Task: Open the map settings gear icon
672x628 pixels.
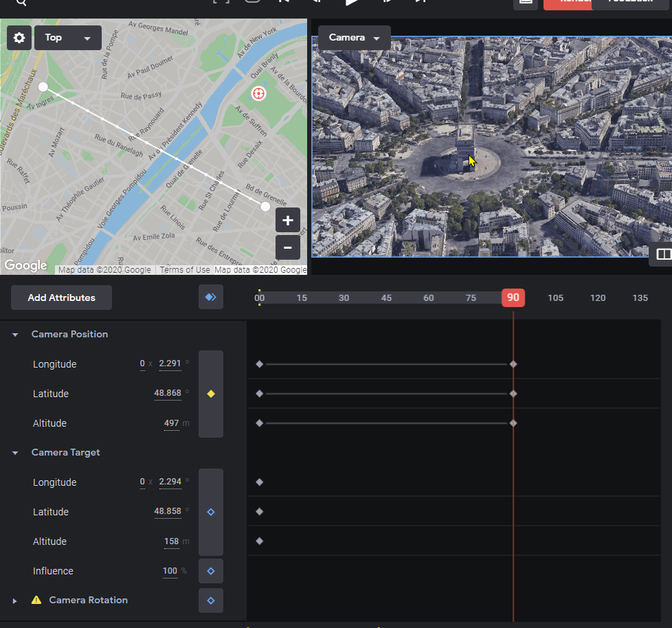Action: 19,38
